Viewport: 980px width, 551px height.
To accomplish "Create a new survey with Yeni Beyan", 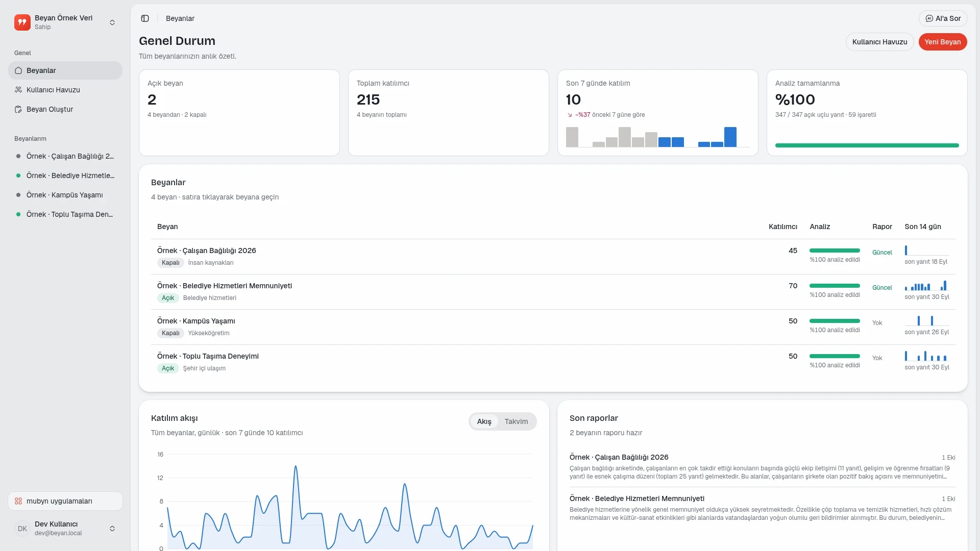I will (942, 42).
